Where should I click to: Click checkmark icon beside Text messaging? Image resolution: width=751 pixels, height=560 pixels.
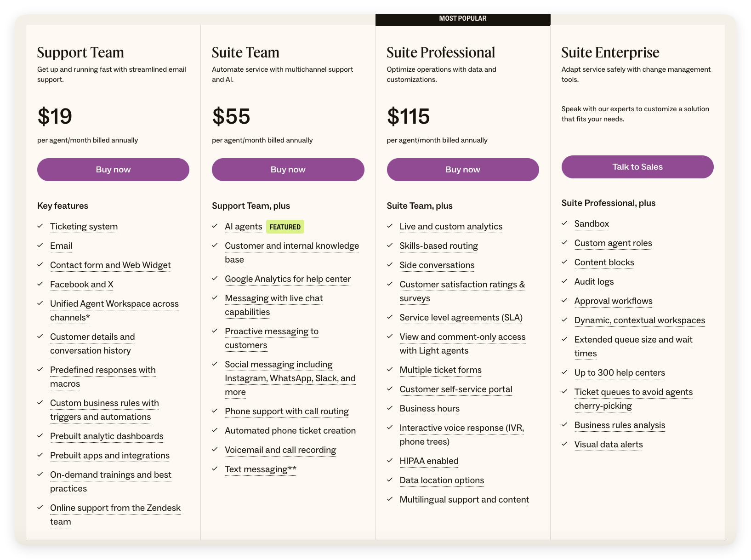tap(215, 469)
